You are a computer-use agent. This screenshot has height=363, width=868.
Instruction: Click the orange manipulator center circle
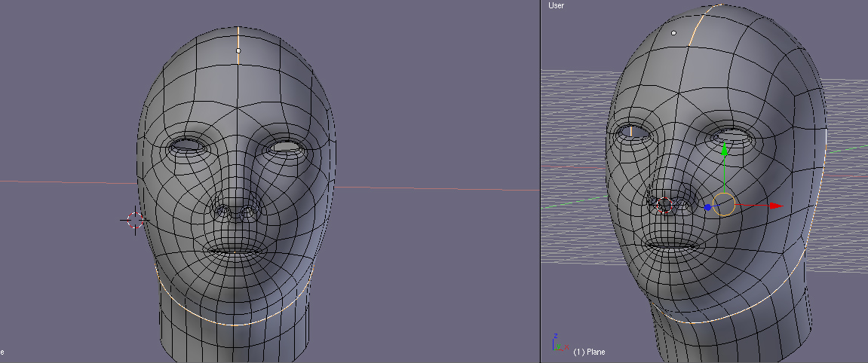tap(724, 204)
